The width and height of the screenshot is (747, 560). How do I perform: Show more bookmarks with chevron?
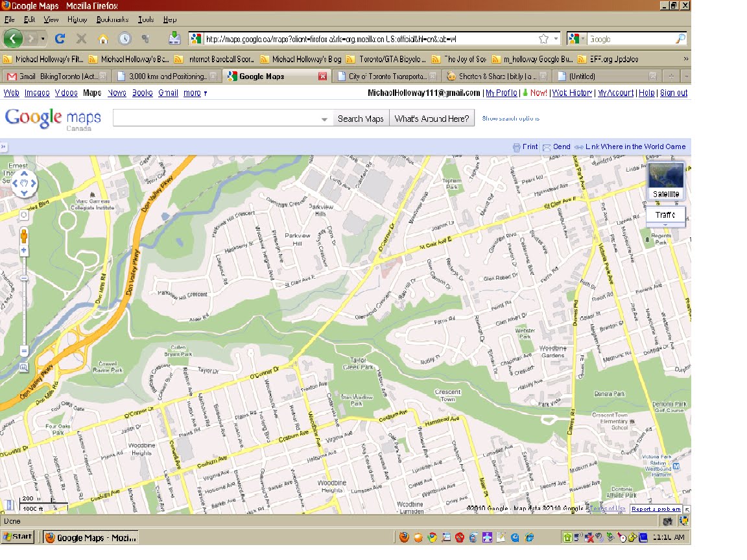pos(685,59)
